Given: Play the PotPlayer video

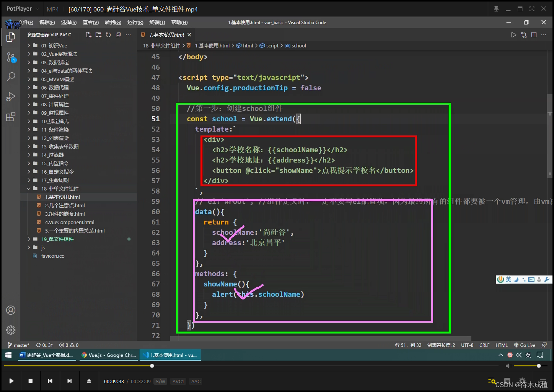Looking at the screenshot, I should tap(11, 381).
